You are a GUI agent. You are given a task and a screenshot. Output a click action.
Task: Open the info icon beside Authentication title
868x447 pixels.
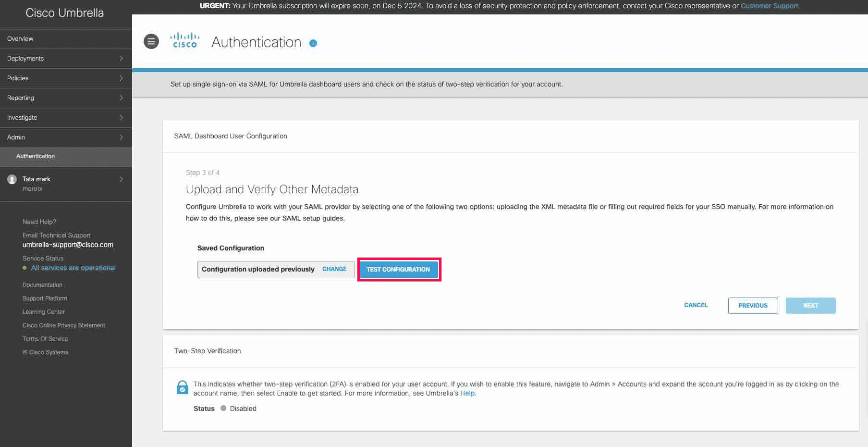coord(313,43)
